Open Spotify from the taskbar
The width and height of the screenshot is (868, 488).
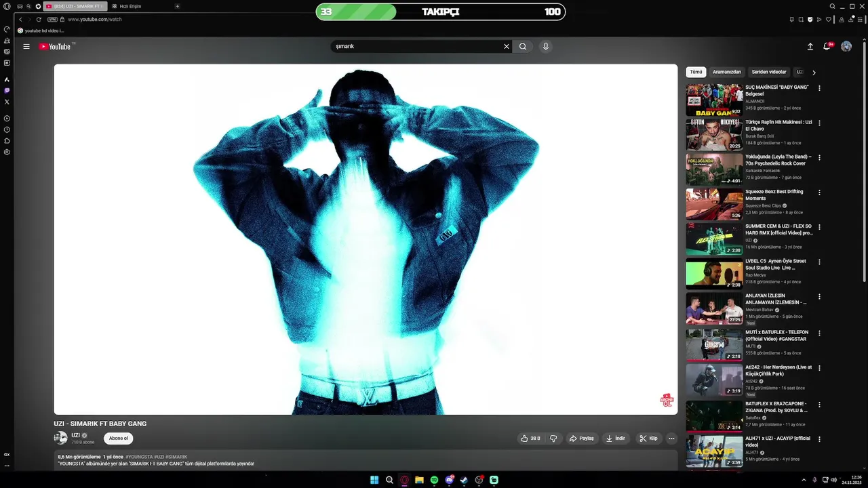pyautogui.click(x=435, y=480)
